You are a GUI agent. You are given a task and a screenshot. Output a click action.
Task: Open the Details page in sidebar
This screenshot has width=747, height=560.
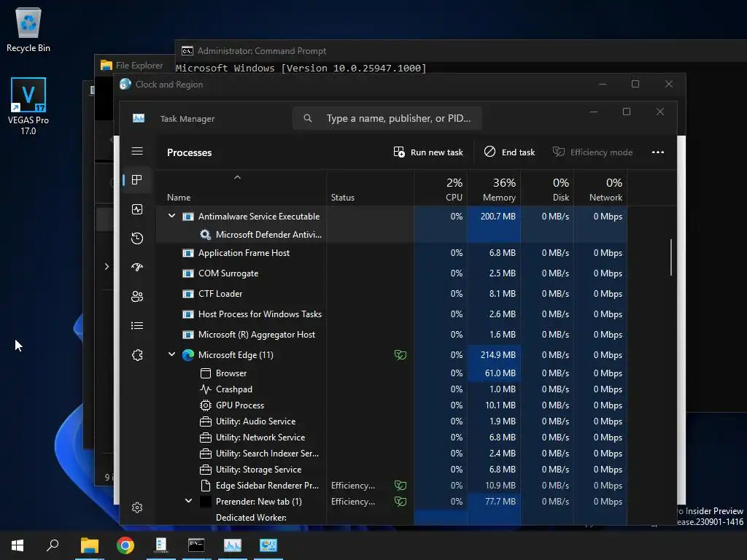(x=137, y=326)
